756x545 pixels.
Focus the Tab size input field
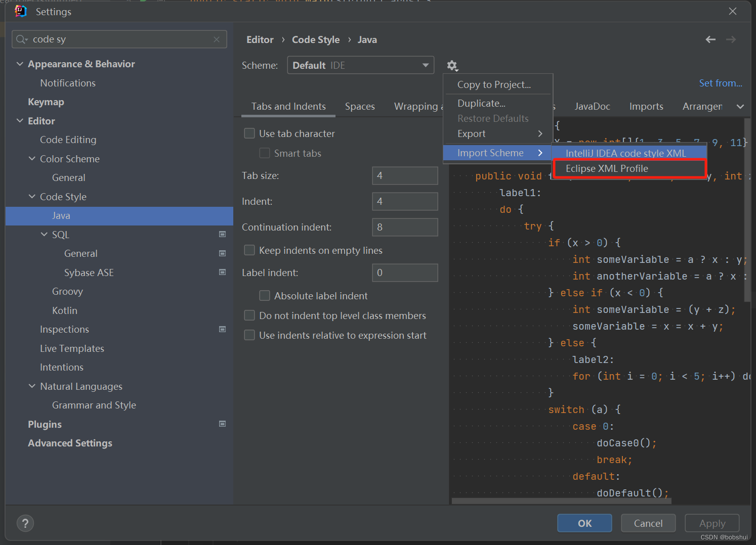pos(405,175)
